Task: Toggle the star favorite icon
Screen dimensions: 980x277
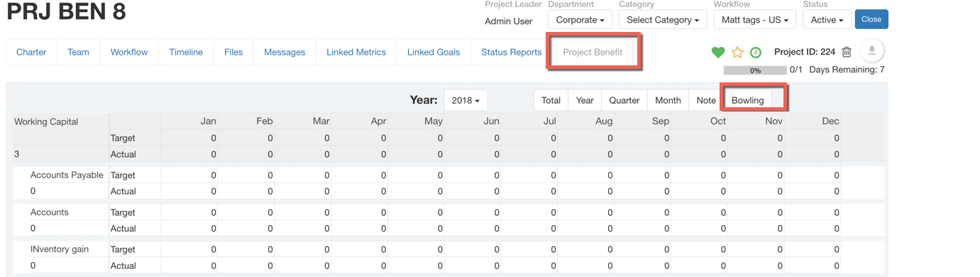Action: point(737,53)
